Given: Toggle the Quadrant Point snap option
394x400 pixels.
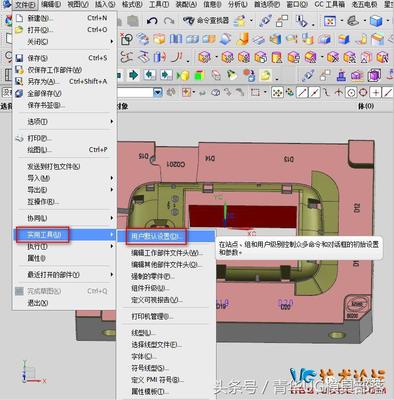Looking at the screenshot, I should point(363,92).
